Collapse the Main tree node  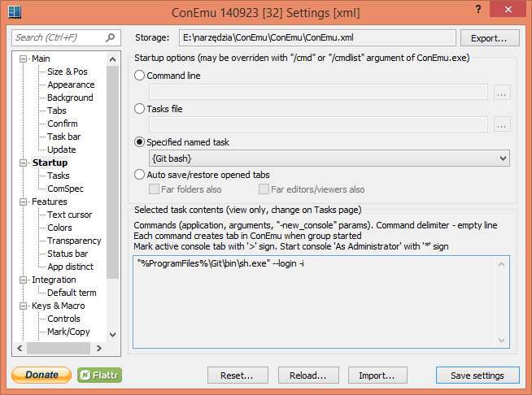point(23,59)
